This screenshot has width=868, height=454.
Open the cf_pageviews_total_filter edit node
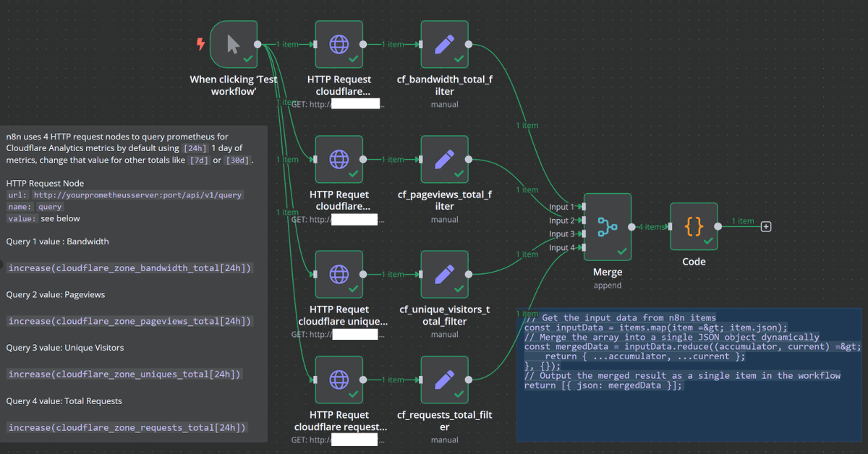[x=445, y=159]
